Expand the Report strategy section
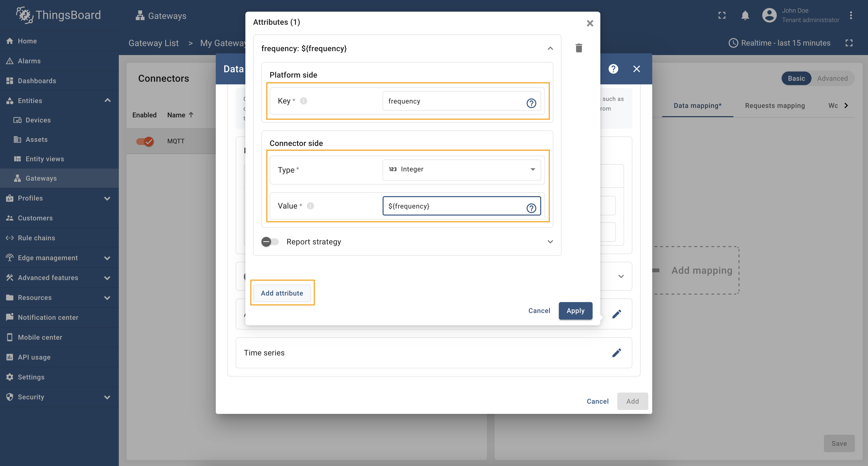The height and width of the screenshot is (466, 868). (550, 242)
